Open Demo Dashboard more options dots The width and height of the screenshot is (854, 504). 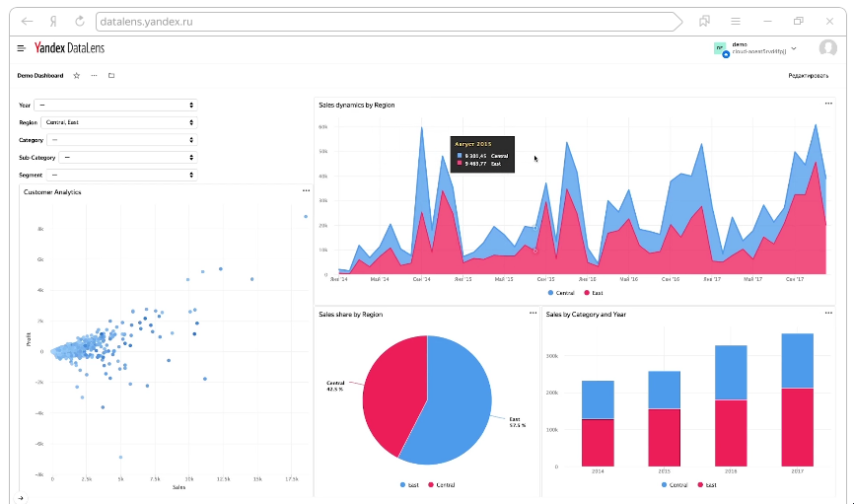click(x=95, y=76)
